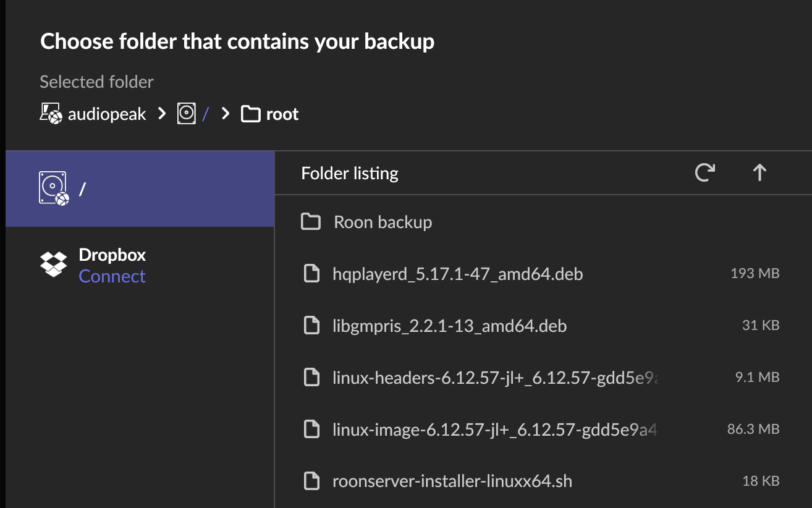Screen dimensions: 812x508
Task: Click the chevron before root in breadcrumb
Action: [226, 114]
